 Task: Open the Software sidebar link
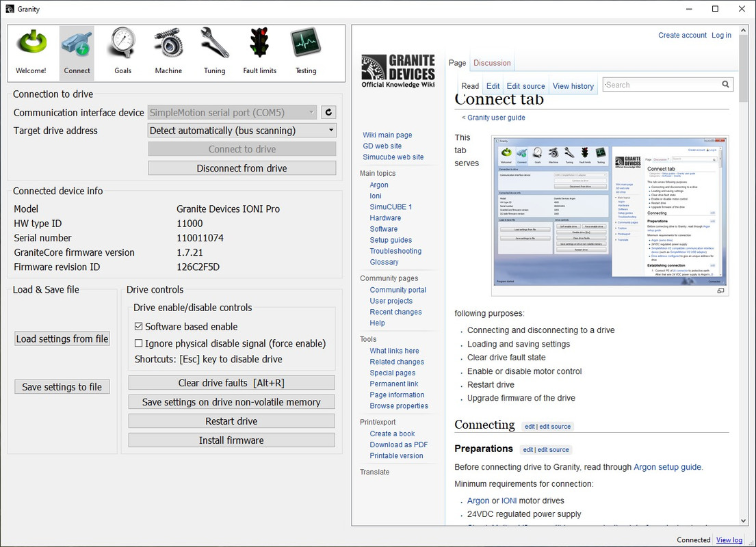[384, 229]
